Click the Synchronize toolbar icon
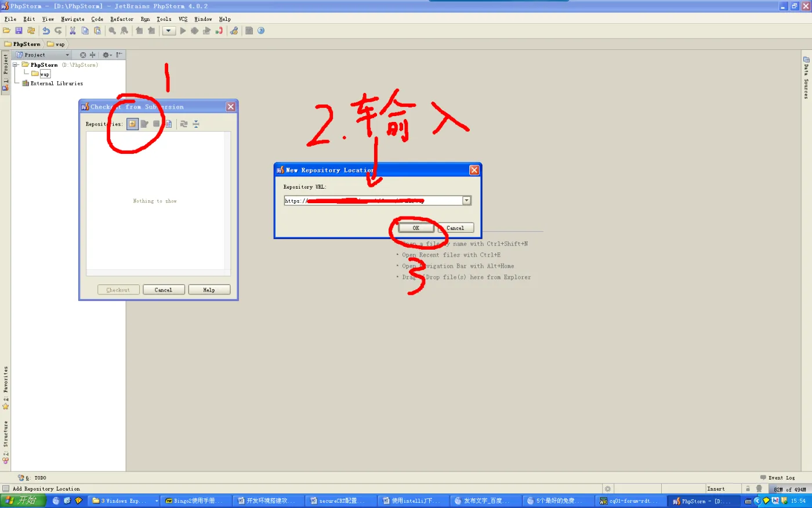This screenshot has width=812, height=508. (x=31, y=31)
